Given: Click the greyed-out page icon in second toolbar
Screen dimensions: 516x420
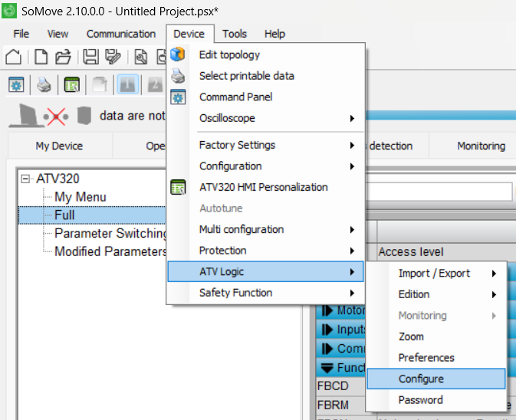Looking at the screenshot, I should point(100,85).
